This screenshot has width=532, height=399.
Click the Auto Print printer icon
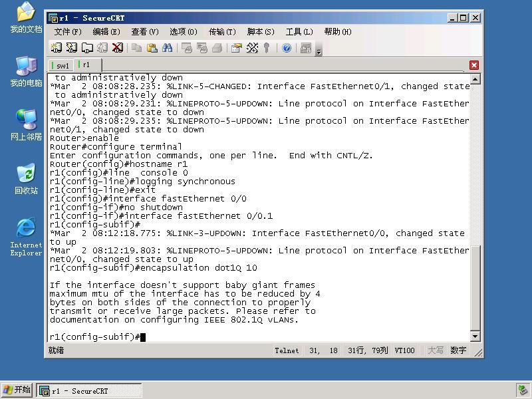tap(217, 48)
